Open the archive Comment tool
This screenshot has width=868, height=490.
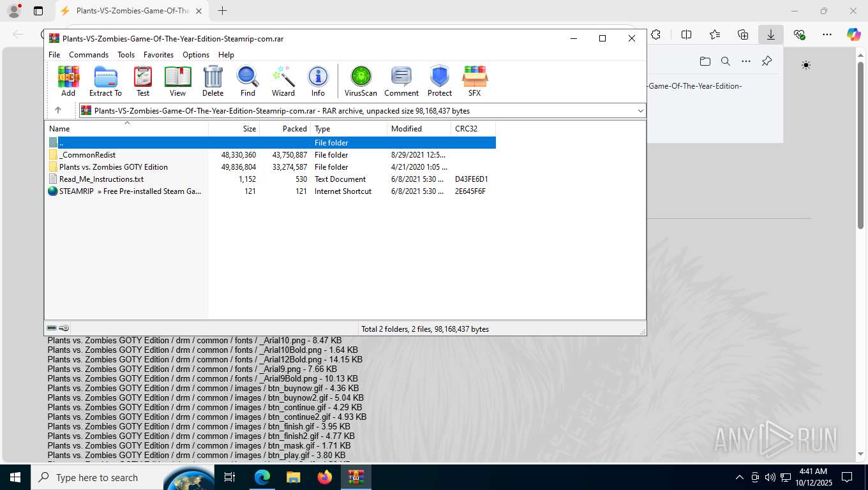pyautogui.click(x=401, y=81)
